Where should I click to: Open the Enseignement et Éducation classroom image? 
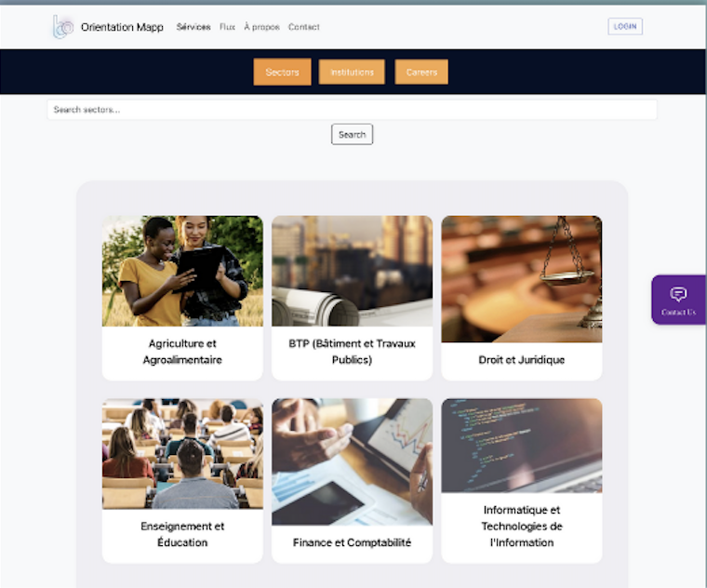(x=182, y=454)
